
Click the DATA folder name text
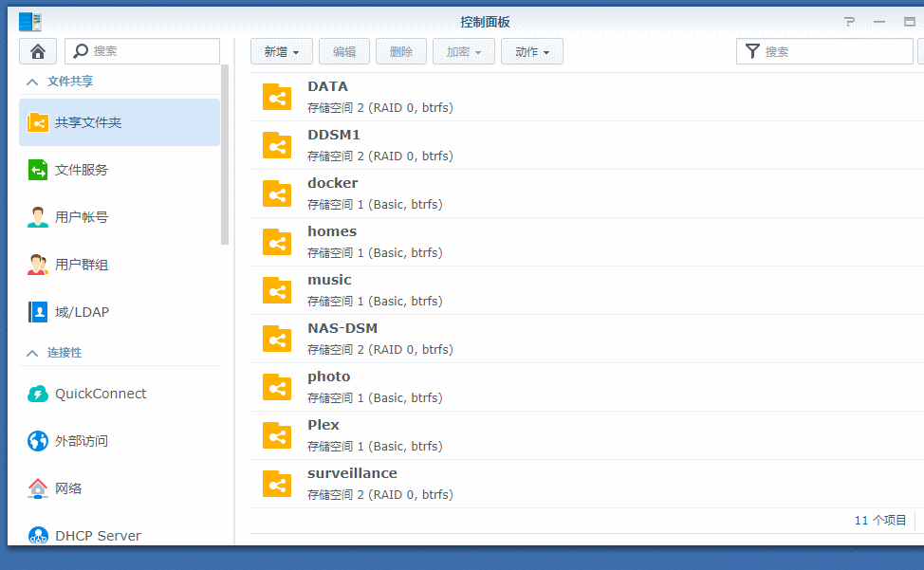pyautogui.click(x=327, y=86)
